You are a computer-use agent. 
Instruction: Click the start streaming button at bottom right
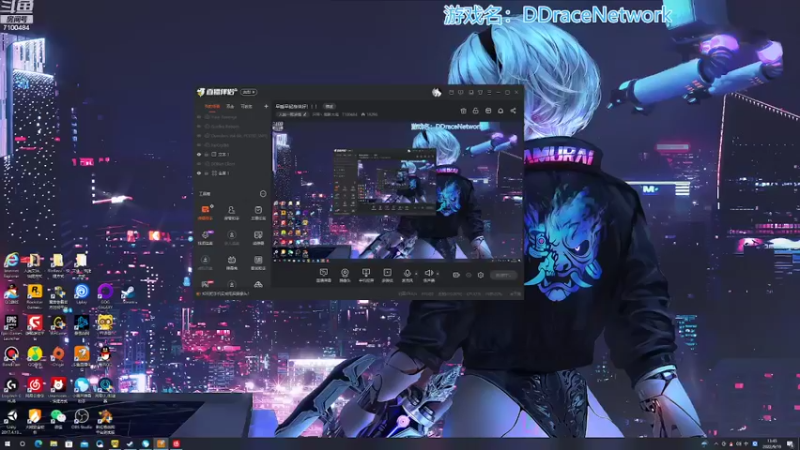[503, 275]
